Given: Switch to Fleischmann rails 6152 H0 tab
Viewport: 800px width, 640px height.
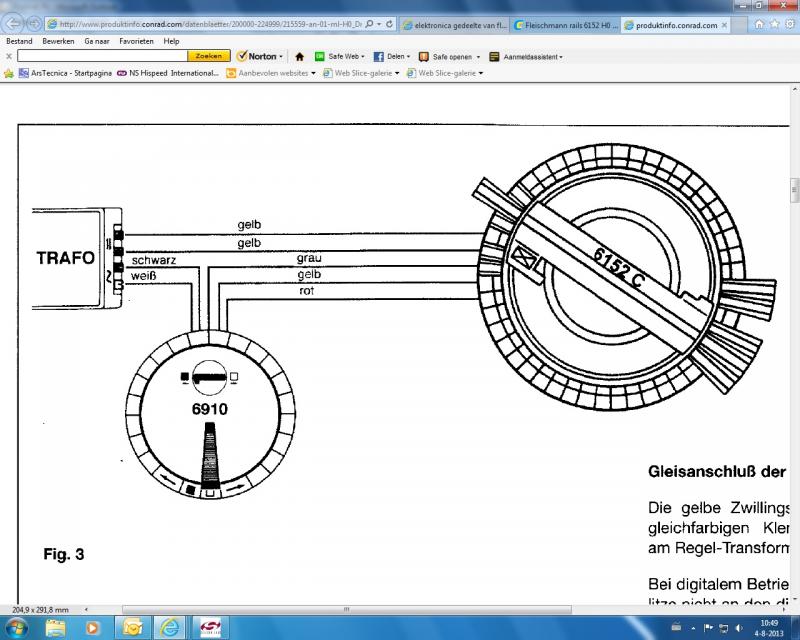Looking at the screenshot, I should tap(566, 24).
